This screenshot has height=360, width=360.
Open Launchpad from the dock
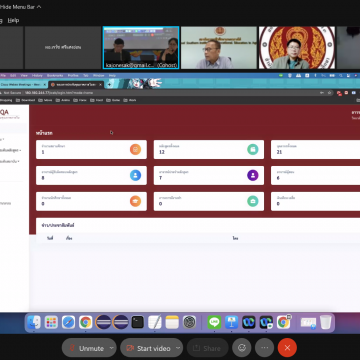(51, 322)
